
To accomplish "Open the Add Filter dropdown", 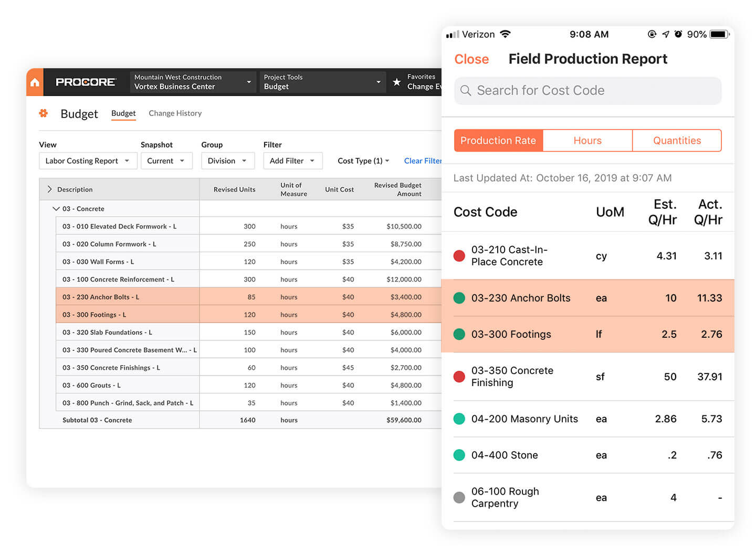I will (292, 161).
